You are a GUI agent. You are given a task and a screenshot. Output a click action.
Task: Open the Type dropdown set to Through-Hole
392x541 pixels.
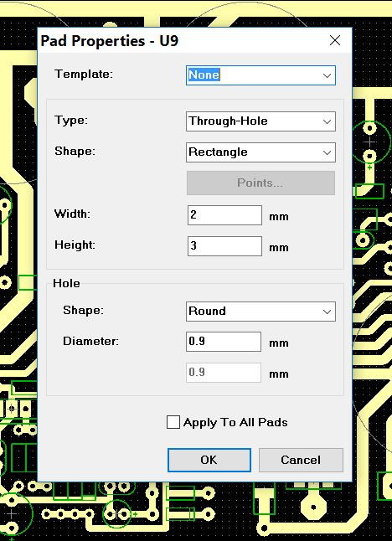(260, 121)
